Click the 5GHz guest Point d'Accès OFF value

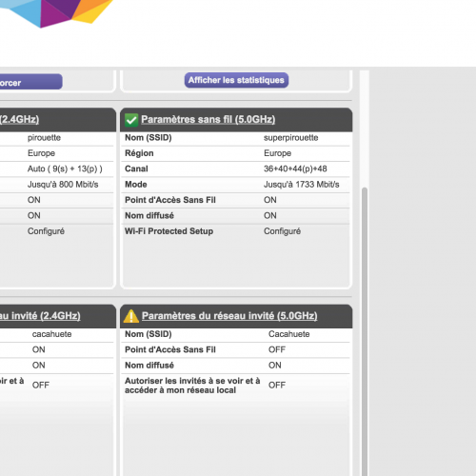tap(277, 349)
